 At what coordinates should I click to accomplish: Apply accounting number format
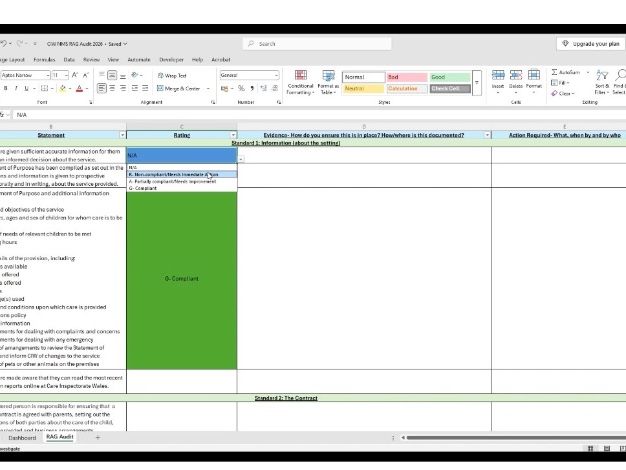[224, 88]
